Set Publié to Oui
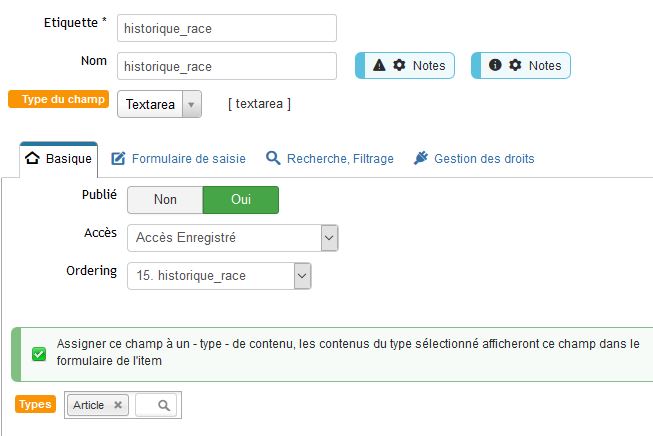This screenshot has height=436, width=653. [241, 200]
